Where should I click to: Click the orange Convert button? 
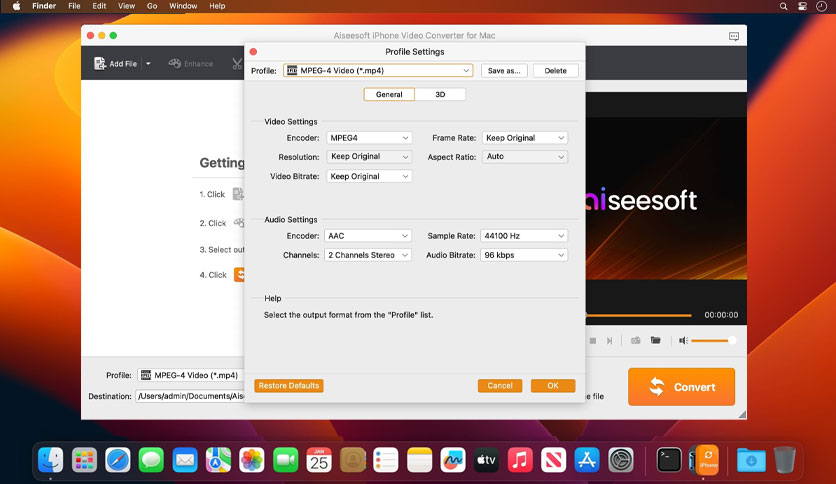point(681,387)
